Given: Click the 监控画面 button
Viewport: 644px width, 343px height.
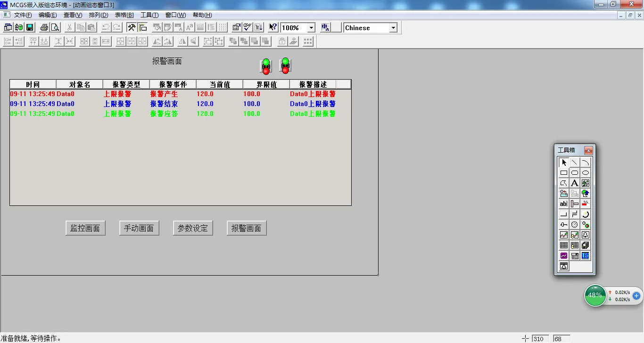Looking at the screenshot, I should (x=85, y=228).
